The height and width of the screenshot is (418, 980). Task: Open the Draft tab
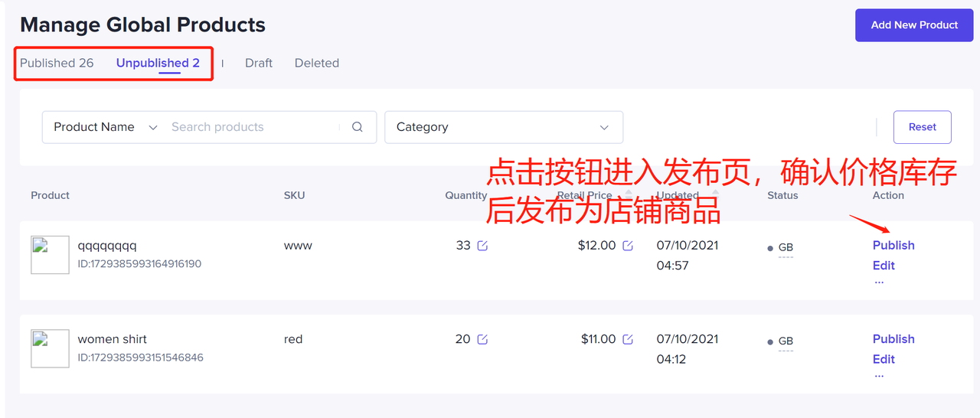[259, 63]
